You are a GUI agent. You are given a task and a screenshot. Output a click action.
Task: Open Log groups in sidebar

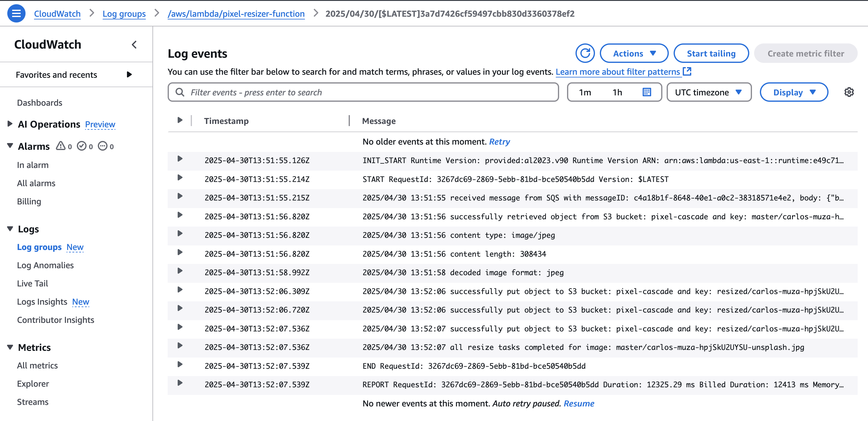39,247
